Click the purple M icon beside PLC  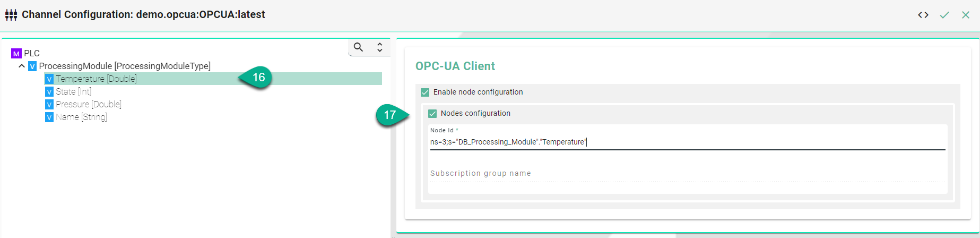[x=16, y=53]
